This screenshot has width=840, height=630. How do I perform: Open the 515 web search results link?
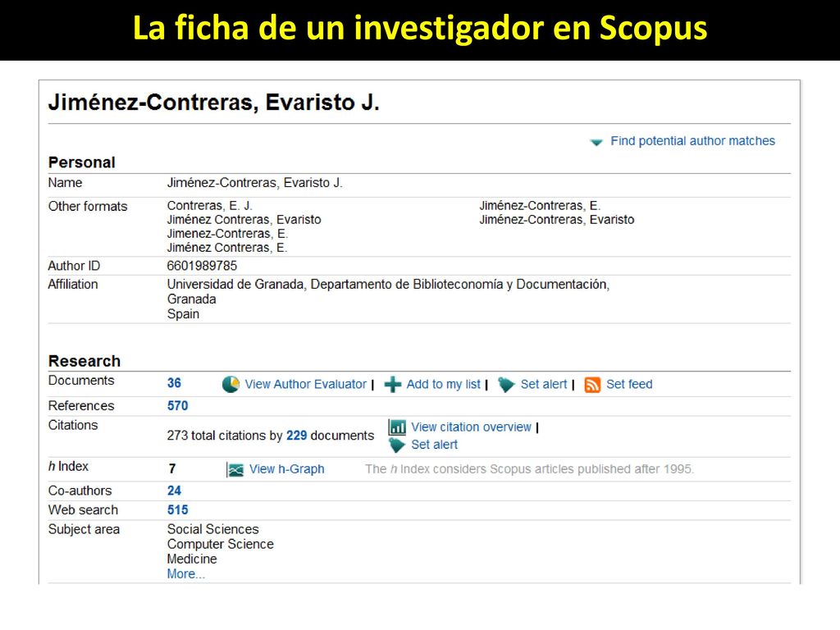pos(177,510)
